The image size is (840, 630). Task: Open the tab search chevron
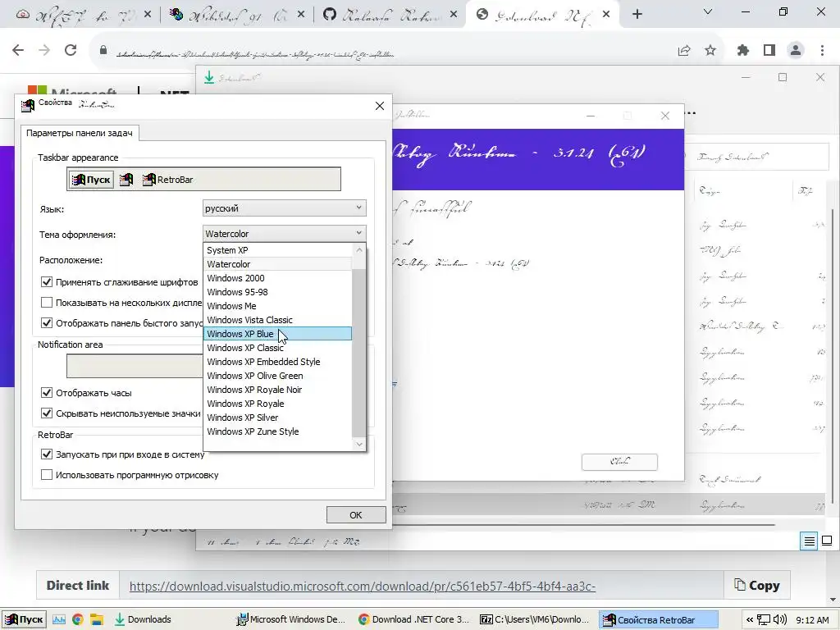click(708, 11)
